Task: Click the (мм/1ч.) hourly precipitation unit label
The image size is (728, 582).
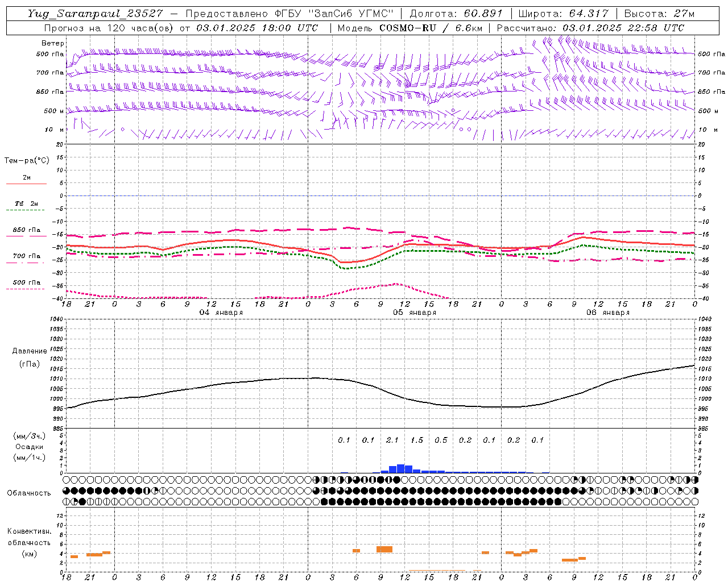Action: (x=30, y=458)
